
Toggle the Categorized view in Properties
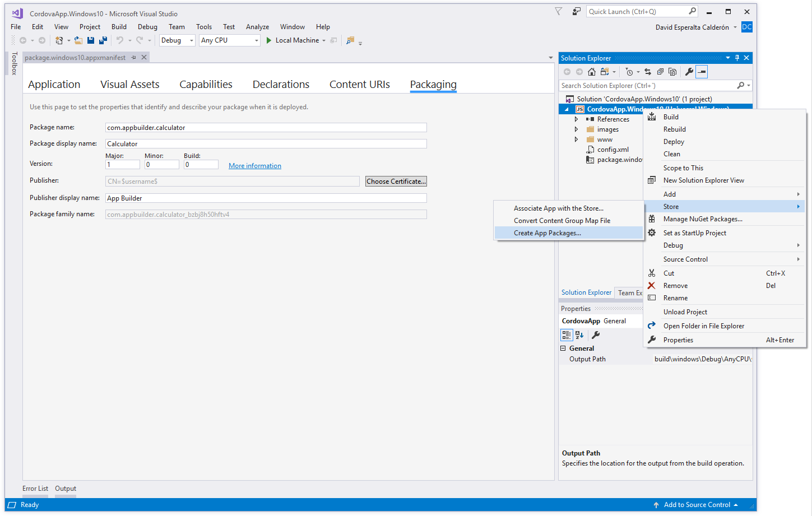(567, 335)
